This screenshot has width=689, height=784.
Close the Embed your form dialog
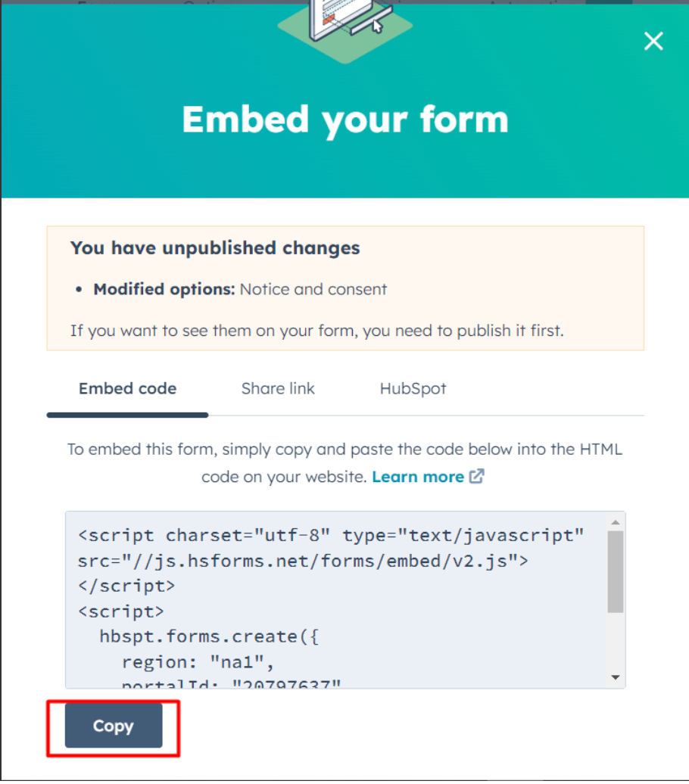[653, 41]
